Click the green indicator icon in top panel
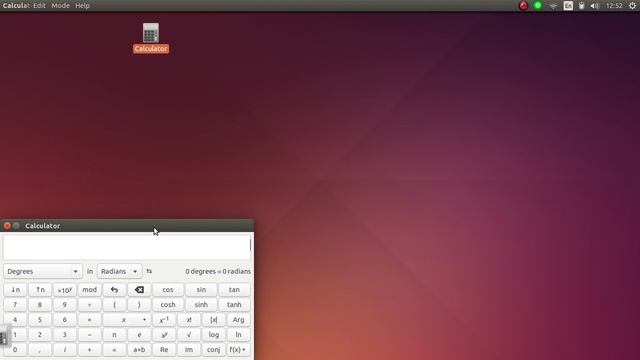 [538, 6]
